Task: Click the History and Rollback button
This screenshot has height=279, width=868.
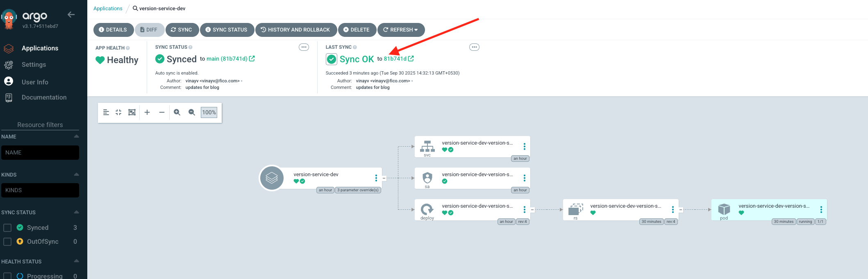Action: [296, 30]
